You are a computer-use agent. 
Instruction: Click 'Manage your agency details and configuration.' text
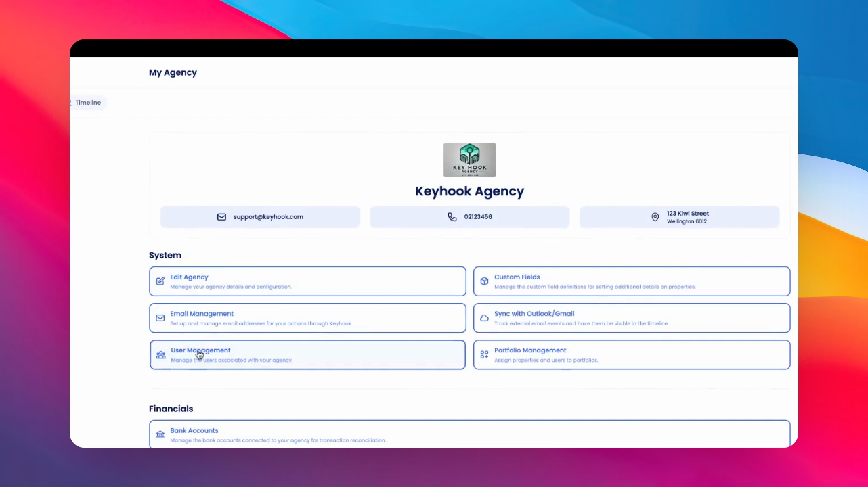(231, 287)
